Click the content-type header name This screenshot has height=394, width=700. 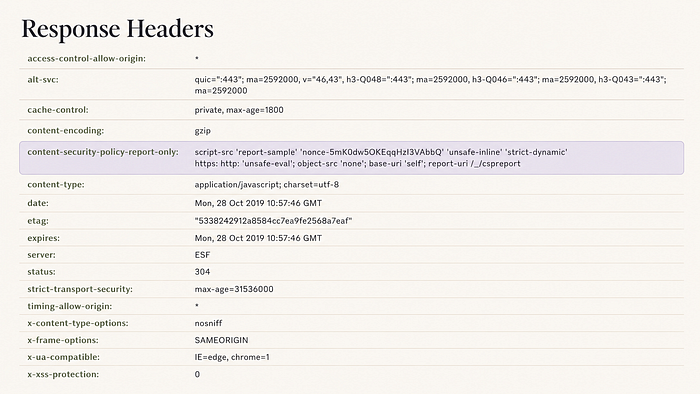[x=56, y=184]
